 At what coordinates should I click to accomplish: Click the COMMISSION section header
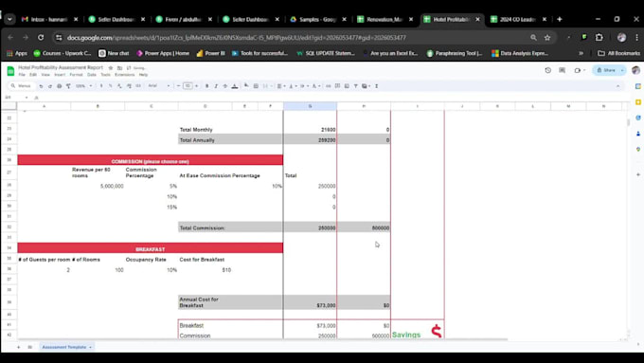point(151,160)
